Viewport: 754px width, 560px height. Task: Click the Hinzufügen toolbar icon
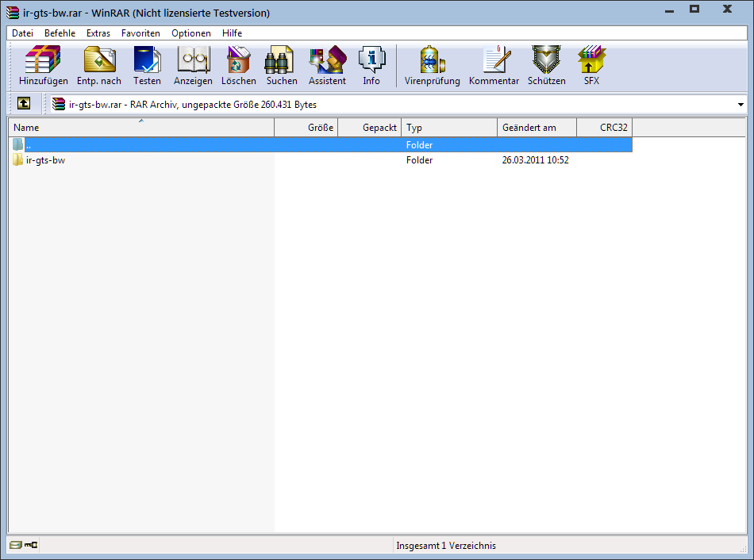point(44,65)
